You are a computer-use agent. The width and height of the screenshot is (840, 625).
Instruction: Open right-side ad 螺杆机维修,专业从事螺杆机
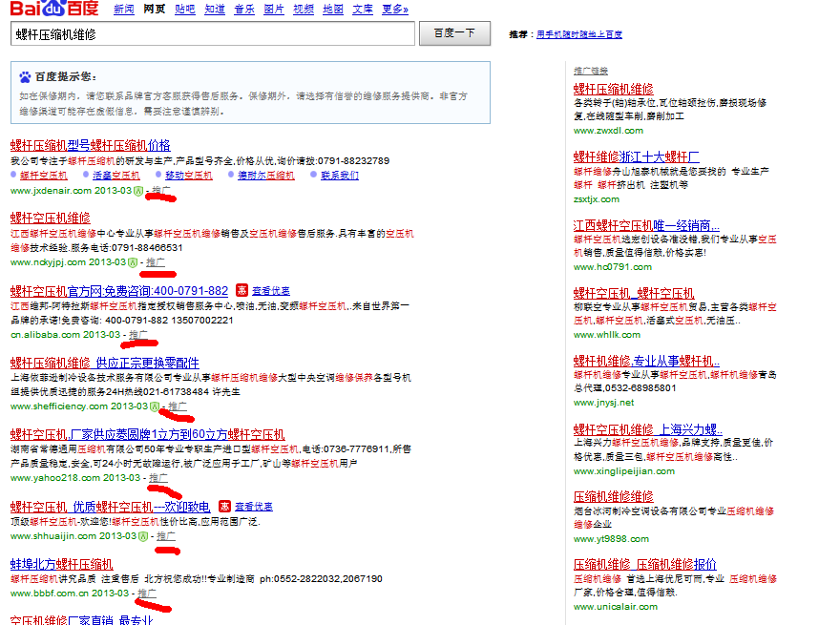pyautogui.click(x=646, y=361)
